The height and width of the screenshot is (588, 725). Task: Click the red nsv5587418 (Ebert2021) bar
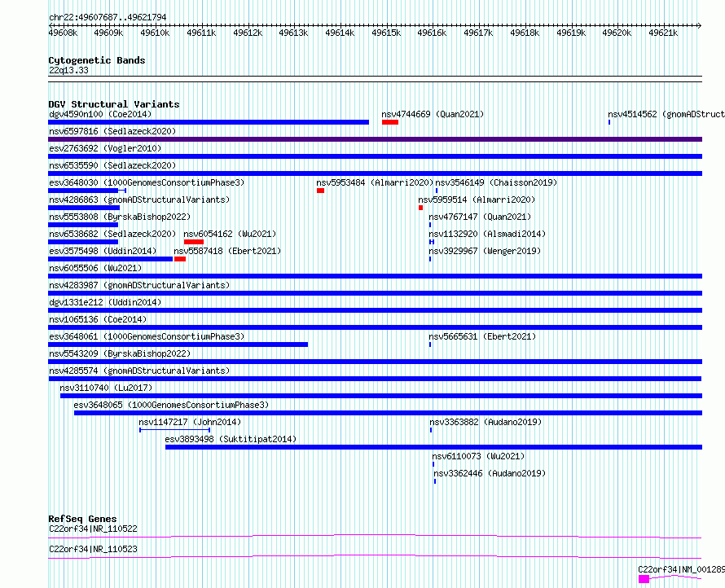(180, 259)
